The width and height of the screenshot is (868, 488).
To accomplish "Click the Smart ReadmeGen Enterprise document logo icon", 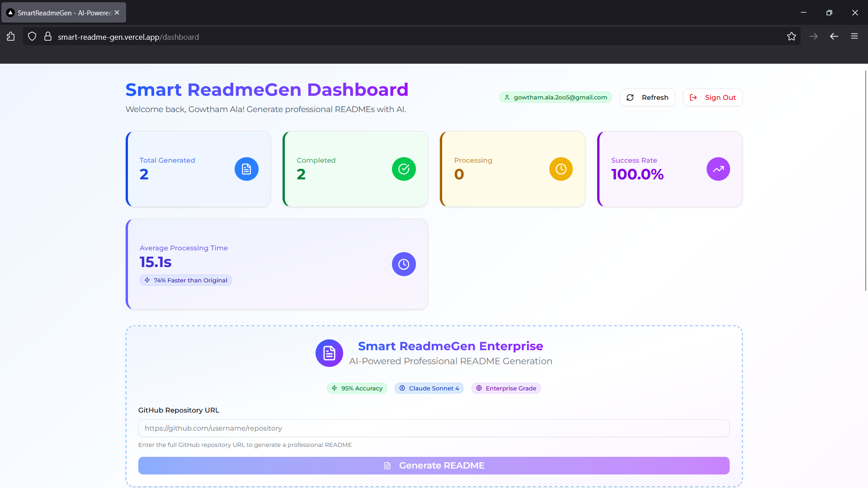I will [329, 353].
